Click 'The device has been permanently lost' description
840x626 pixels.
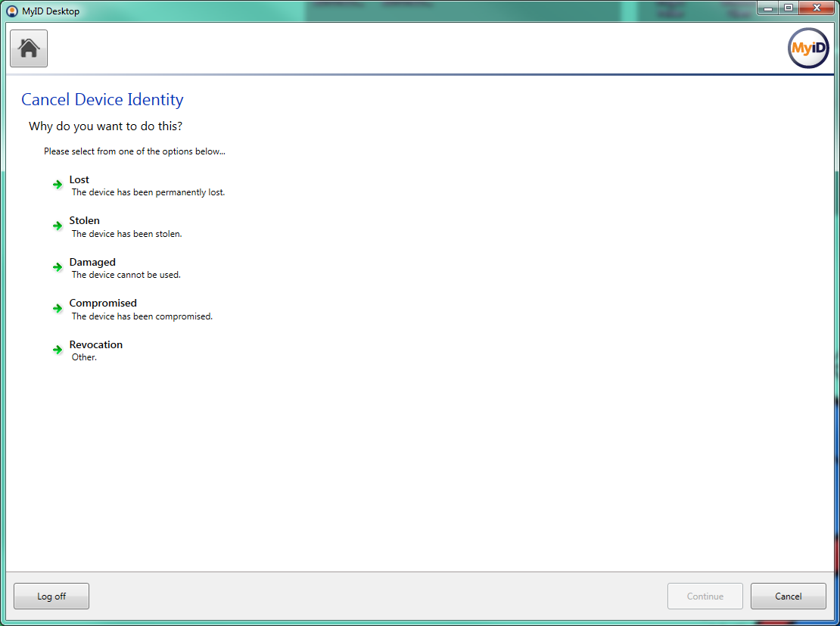148,192
